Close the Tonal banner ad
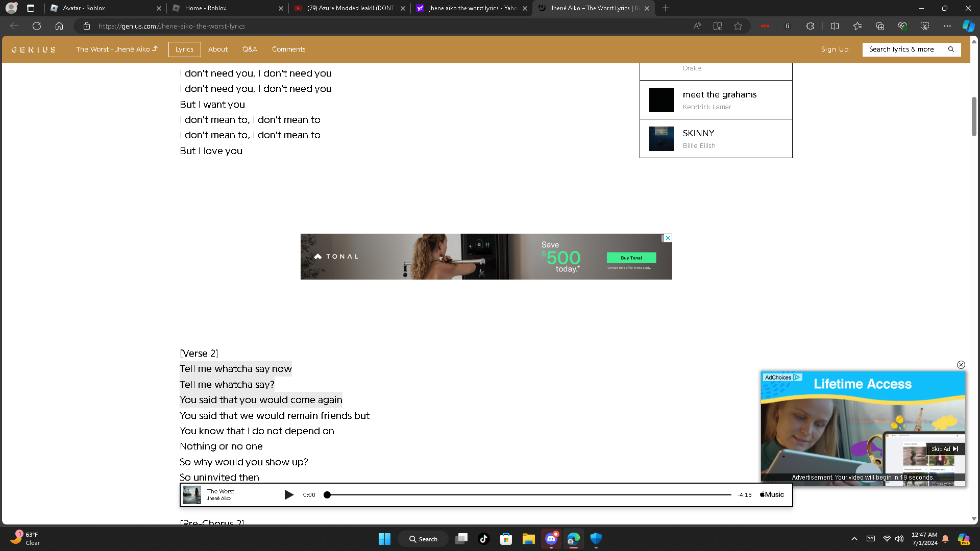The width and height of the screenshot is (980, 551). click(x=667, y=238)
